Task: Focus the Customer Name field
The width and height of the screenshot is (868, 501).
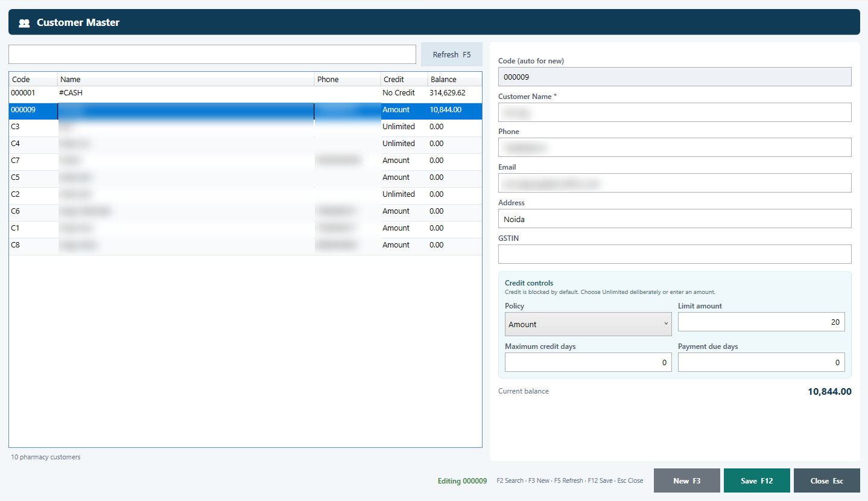Action: [x=674, y=112]
